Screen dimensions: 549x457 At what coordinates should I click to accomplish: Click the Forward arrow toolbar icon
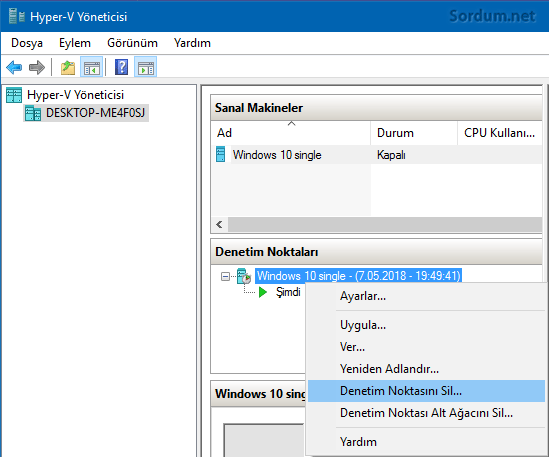click(37, 67)
